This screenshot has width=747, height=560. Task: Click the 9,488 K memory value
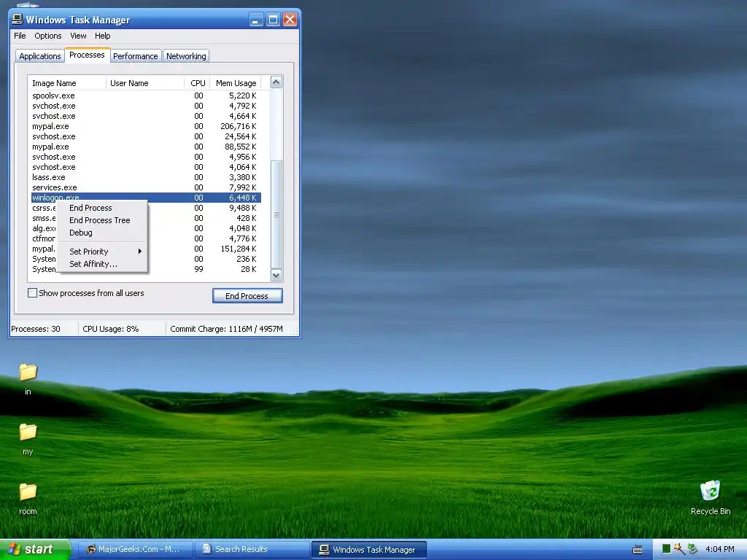click(242, 208)
